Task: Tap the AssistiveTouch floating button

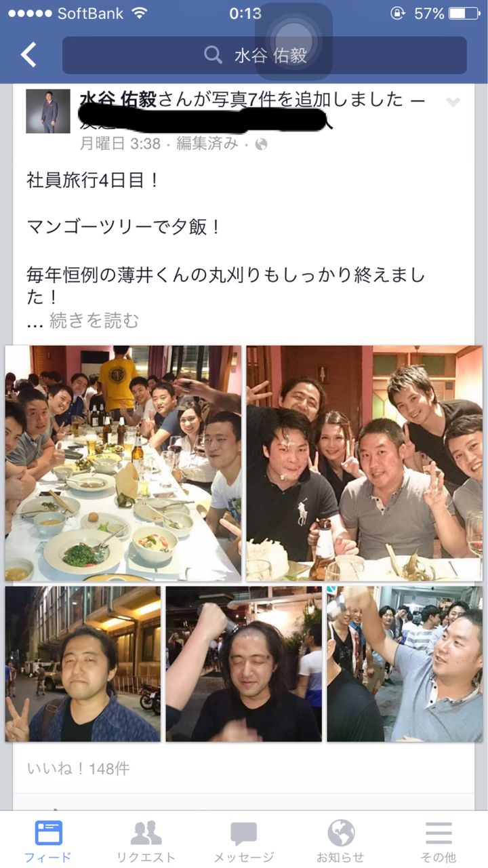Action: click(x=293, y=41)
